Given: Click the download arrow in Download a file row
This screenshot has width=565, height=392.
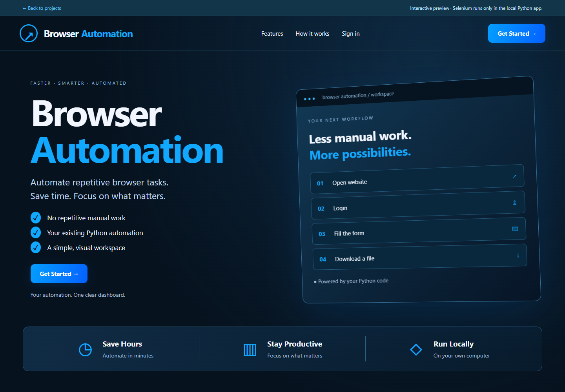Looking at the screenshot, I should pyautogui.click(x=518, y=255).
